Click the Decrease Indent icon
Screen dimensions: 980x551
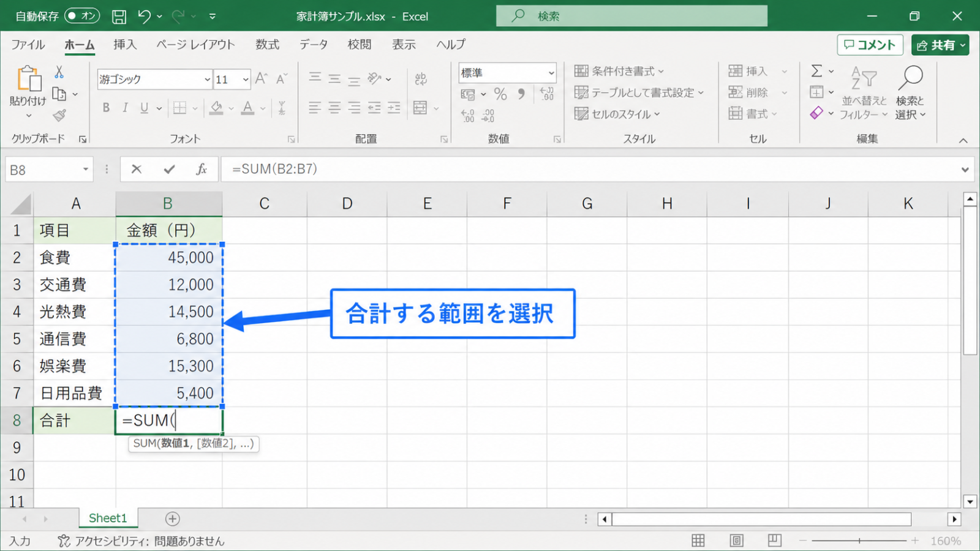click(374, 108)
